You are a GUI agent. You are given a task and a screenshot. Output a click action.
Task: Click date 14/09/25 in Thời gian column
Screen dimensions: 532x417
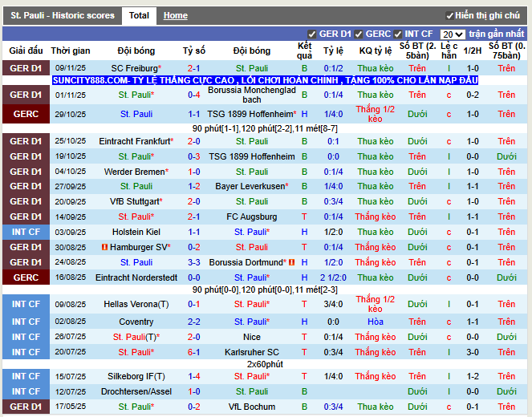coord(71,217)
